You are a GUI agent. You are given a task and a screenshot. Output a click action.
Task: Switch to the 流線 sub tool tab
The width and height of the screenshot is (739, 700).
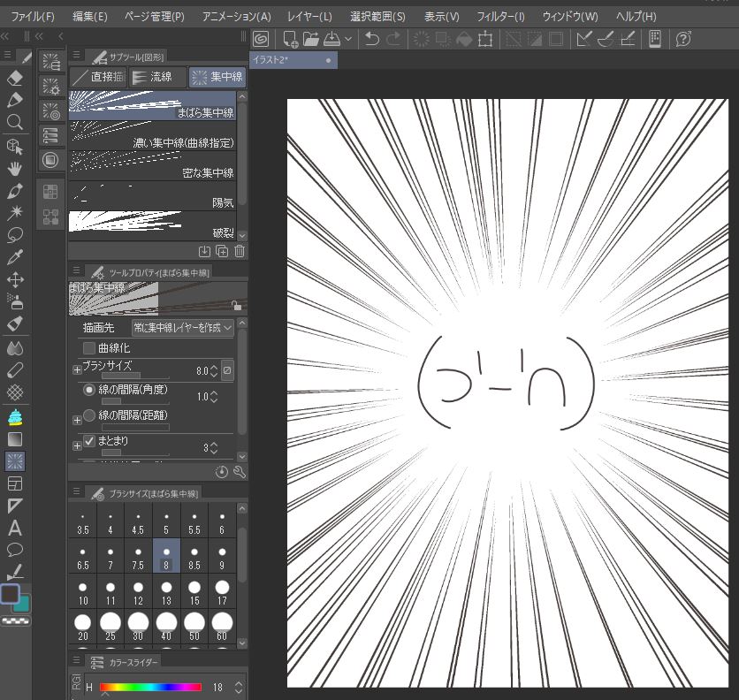tap(159, 78)
